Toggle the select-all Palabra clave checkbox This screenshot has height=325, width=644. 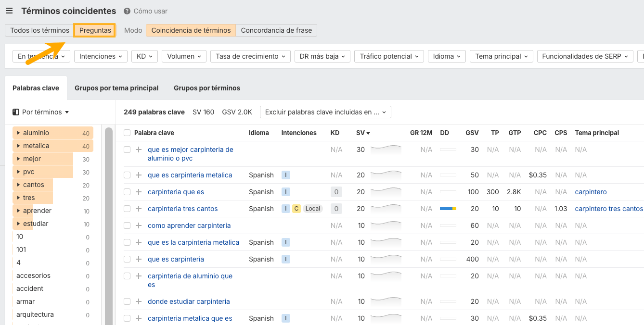coord(127,133)
